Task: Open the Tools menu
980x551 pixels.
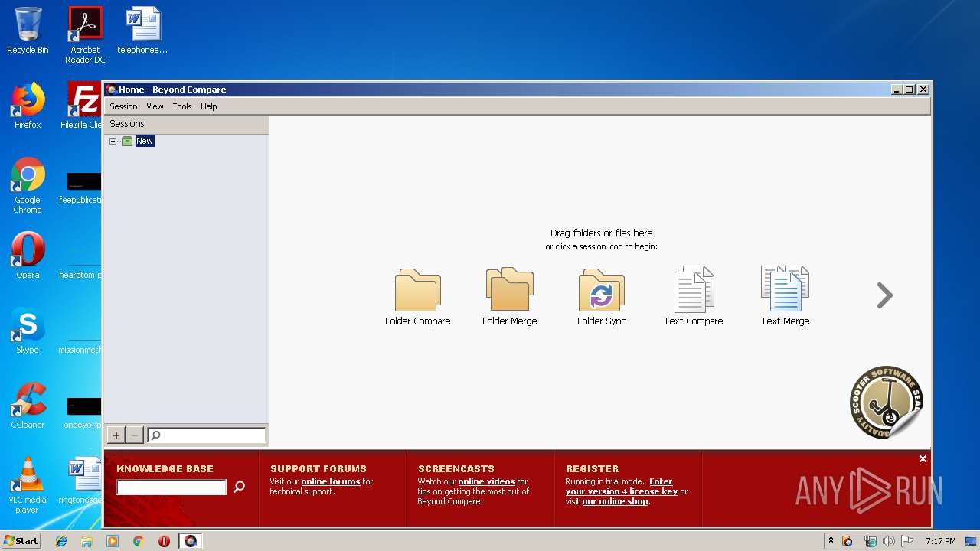Action: (181, 106)
